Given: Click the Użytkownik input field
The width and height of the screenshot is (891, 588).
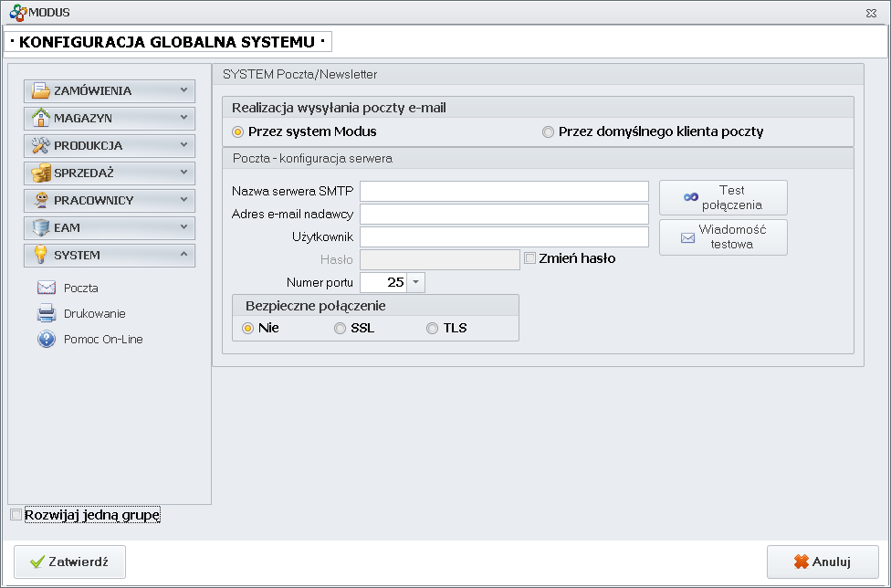Looking at the screenshot, I should pos(504,236).
